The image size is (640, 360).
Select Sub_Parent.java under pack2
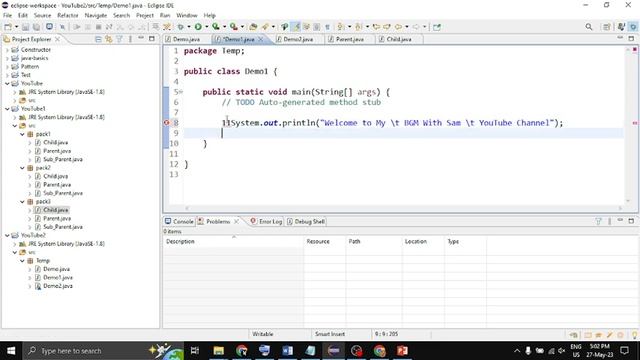(x=62, y=193)
